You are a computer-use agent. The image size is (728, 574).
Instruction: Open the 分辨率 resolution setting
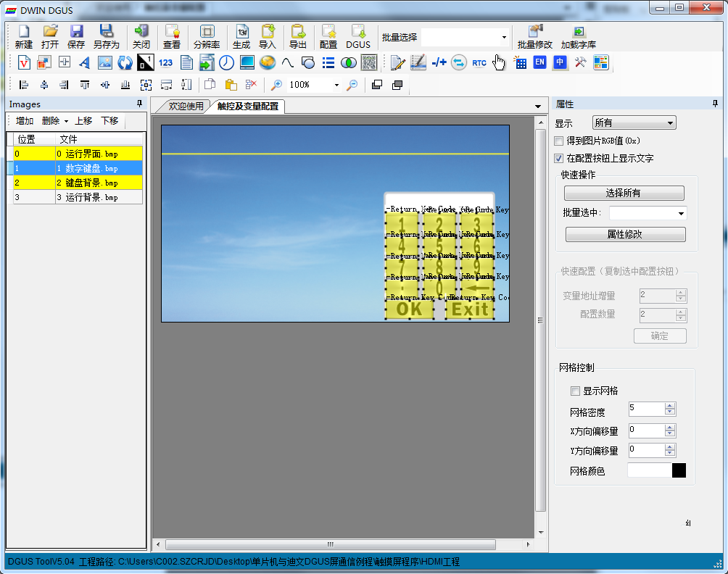[x=207, y=37]
